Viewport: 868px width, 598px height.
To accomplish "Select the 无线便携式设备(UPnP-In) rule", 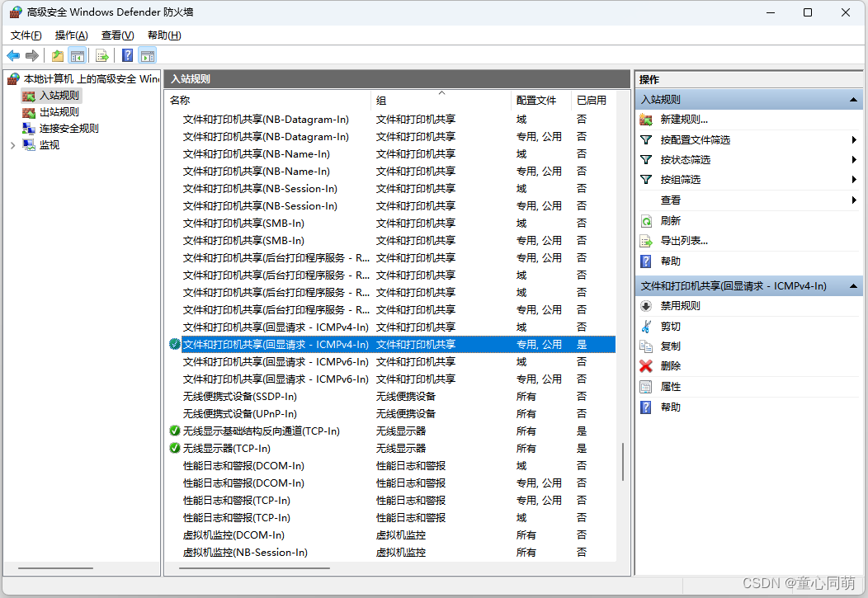I will click(390, 414).
